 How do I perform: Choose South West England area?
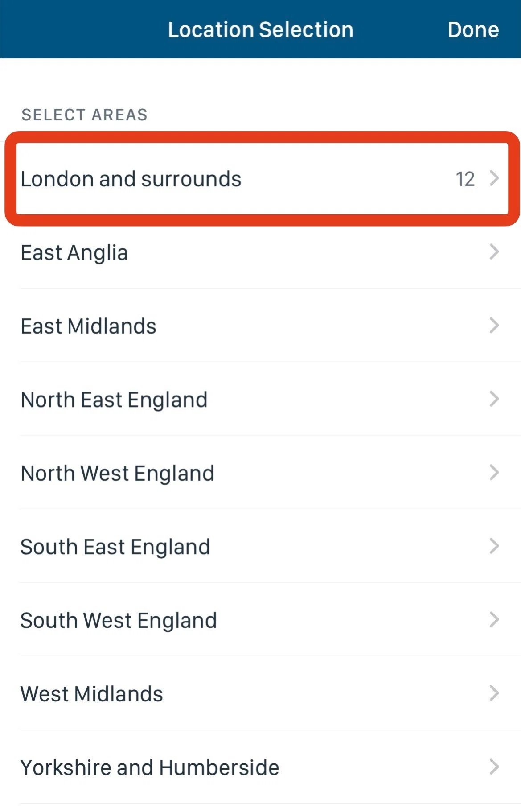click(119, 621)
